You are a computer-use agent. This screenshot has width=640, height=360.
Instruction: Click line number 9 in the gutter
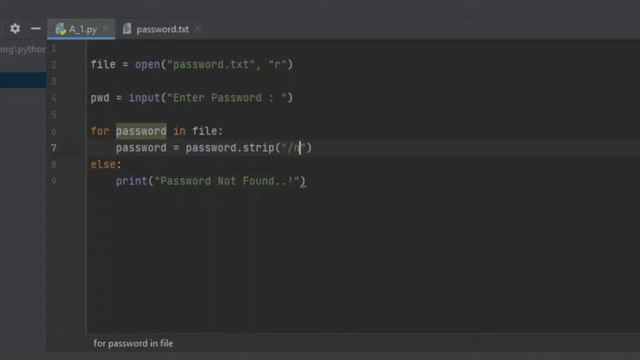pos(53,181)
